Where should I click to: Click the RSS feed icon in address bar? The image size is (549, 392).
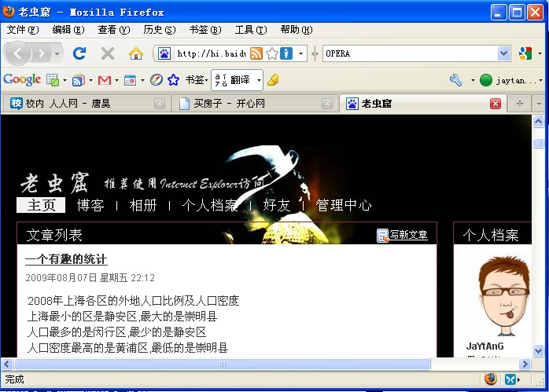[x=256, y=53]
